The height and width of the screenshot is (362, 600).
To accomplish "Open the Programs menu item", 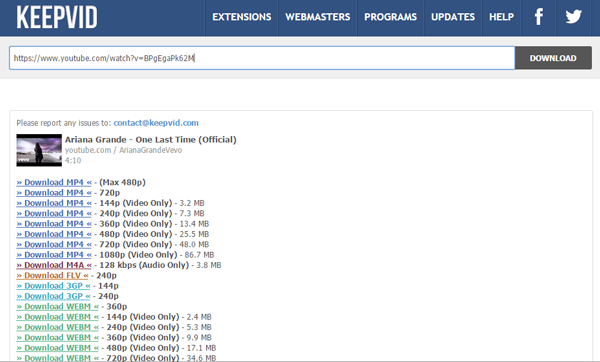I will [390, 17].
